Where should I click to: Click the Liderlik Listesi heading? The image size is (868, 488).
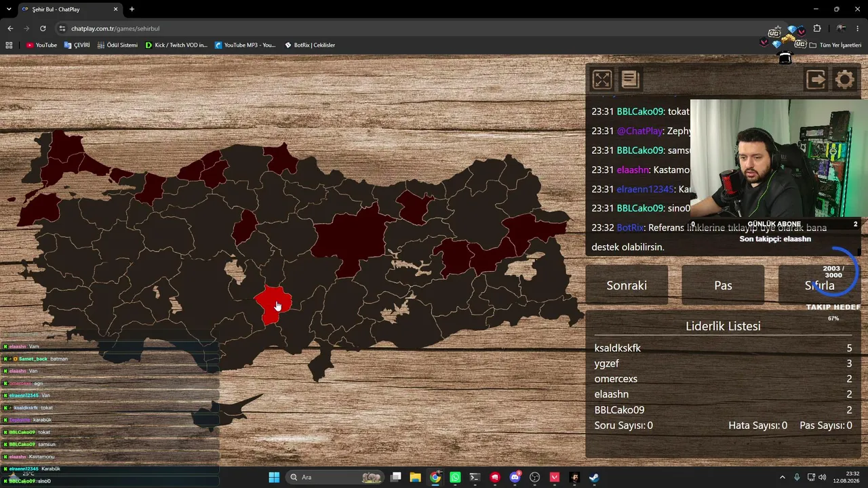(723, 326)
